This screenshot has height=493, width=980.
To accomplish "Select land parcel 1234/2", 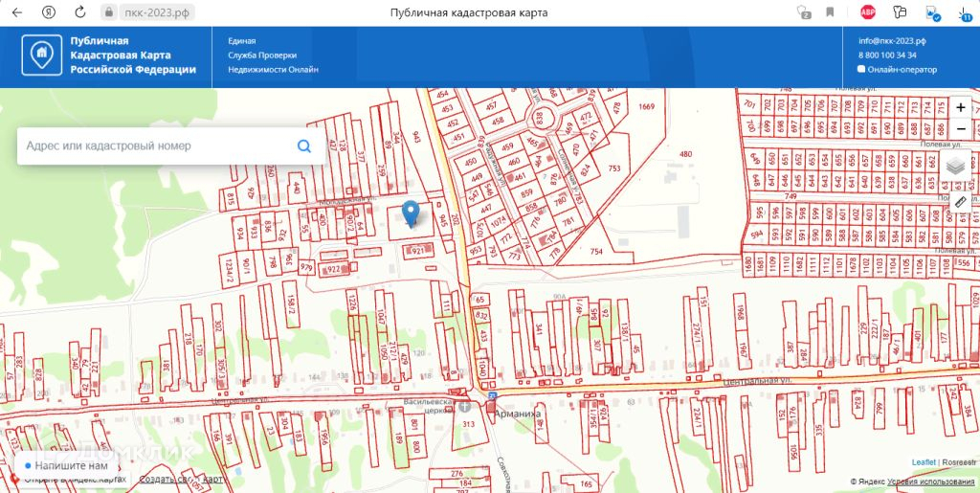I will [x=229, y=271].
